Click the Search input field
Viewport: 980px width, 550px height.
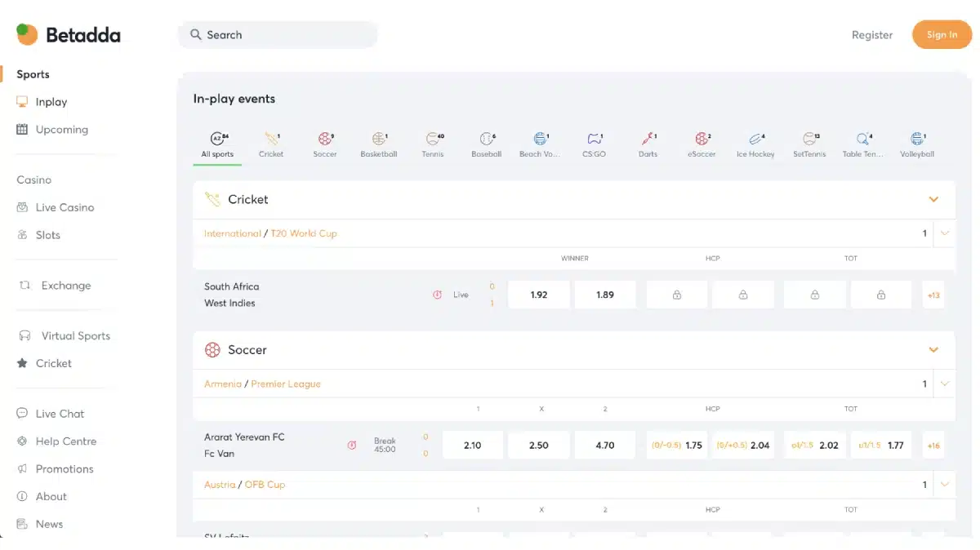pyautogui.click(x=278, y=35)
